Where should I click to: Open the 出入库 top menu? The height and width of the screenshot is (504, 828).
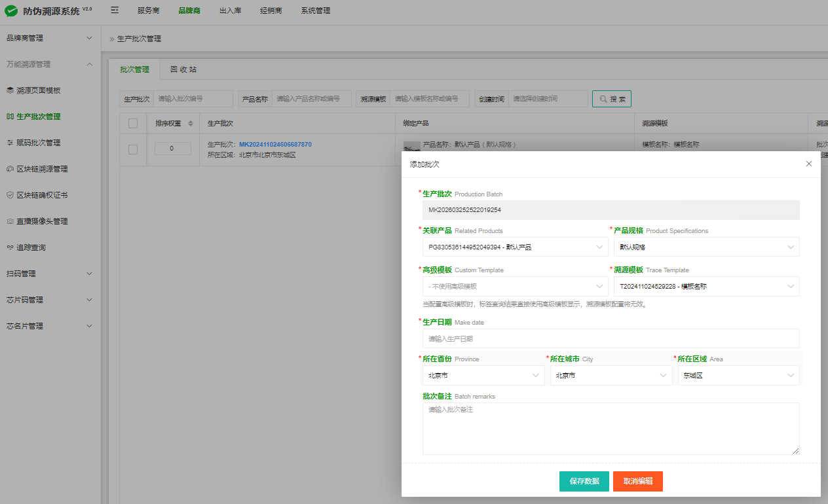point(230,11)
